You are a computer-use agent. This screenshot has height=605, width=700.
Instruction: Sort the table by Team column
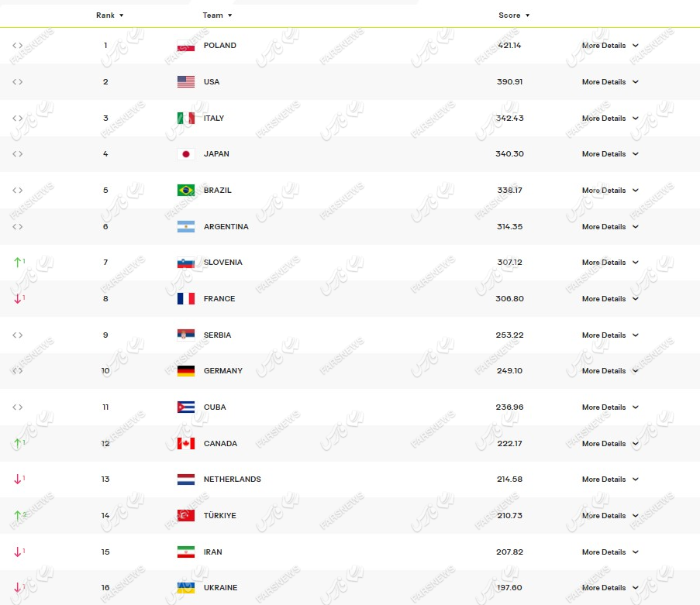217,15
